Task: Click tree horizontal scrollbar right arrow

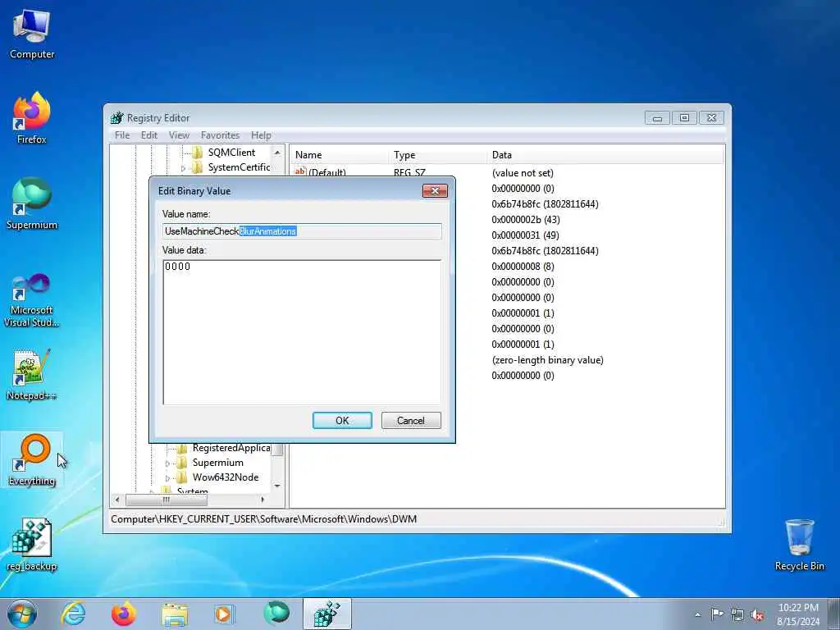Action: click(x=262, y=500)
